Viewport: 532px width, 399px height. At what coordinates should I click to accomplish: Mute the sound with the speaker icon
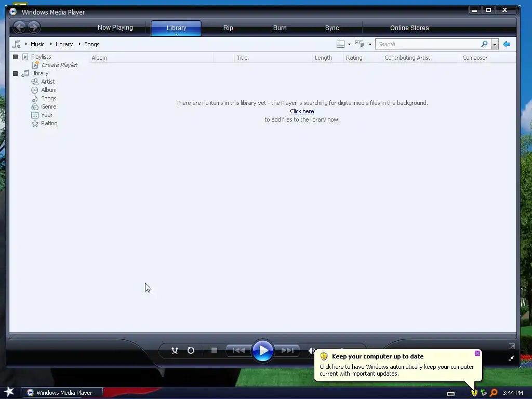tap(311, 351)
